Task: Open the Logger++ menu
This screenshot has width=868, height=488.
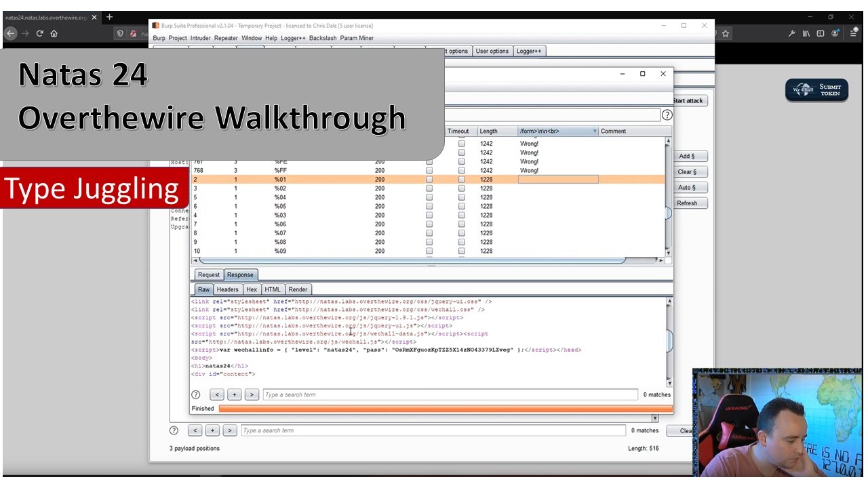Action: coord(294,38)
